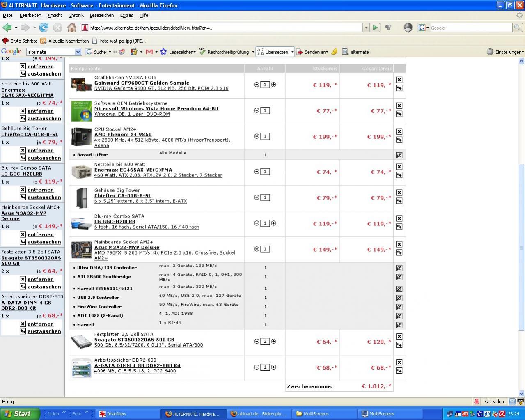Click Windows Start button

pos(20,414)
